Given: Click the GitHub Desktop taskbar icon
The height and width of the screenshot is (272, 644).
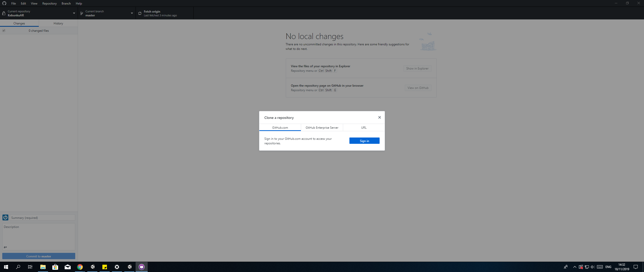Looking at the screenshot, I should [x=142, y=267].
